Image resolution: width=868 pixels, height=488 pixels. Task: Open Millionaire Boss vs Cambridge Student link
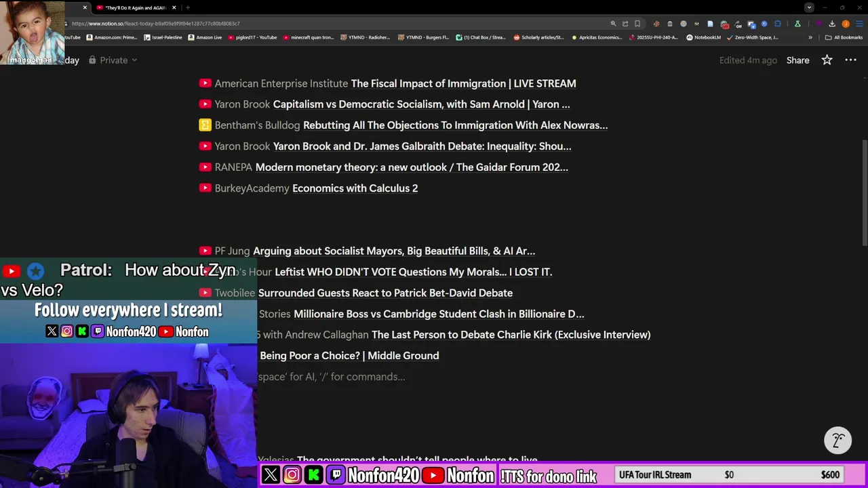(439, 314)
